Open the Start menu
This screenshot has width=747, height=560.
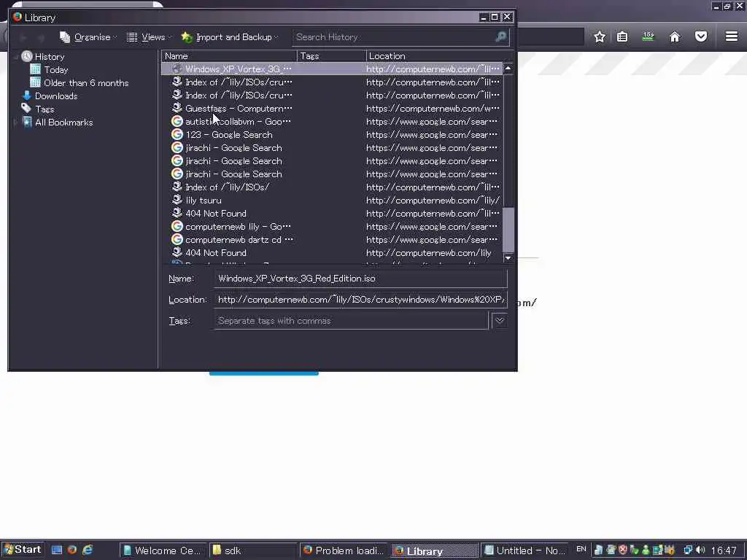[x=23, y=550]
